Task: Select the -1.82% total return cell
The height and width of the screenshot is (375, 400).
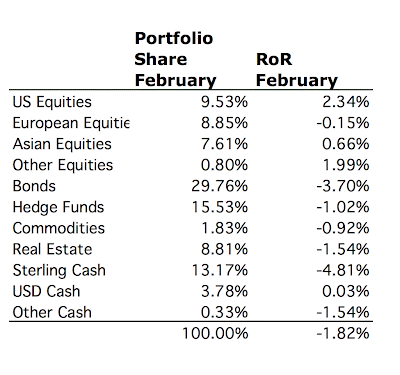Action: click(343, 333)
